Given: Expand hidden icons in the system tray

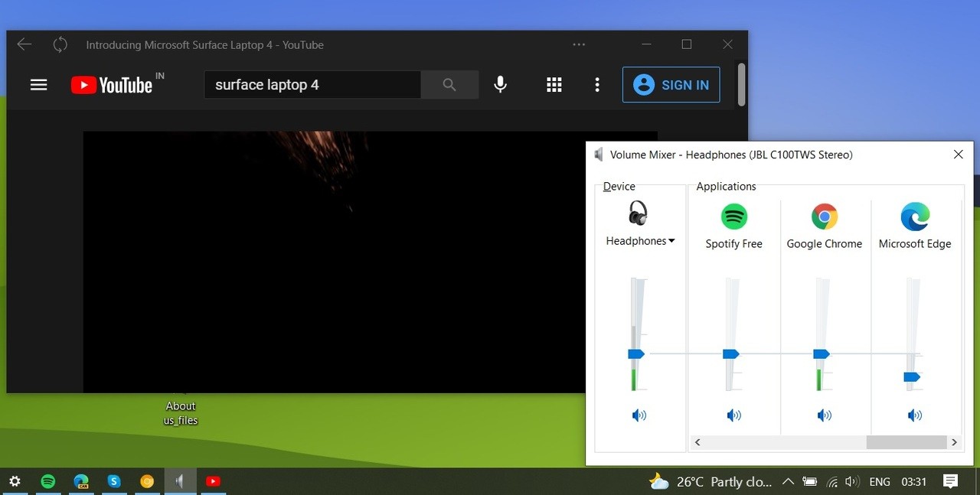Looking at the screenshot, I should point(787,481).
